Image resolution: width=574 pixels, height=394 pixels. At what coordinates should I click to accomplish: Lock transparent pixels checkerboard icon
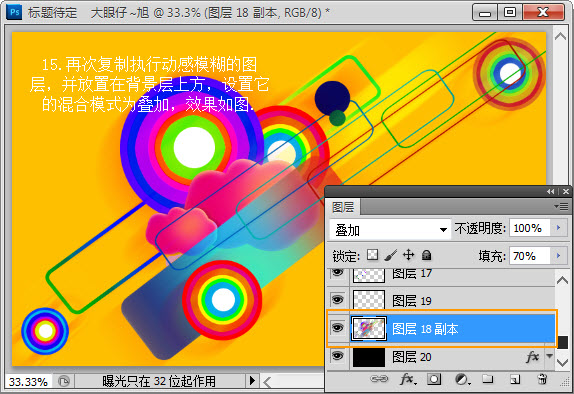373,255
